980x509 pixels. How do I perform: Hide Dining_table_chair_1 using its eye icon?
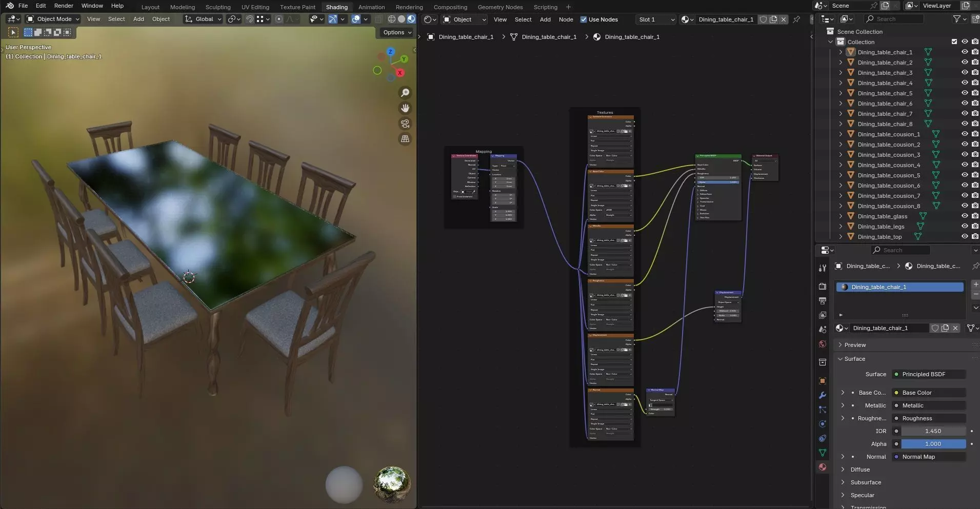click(965, 52)
